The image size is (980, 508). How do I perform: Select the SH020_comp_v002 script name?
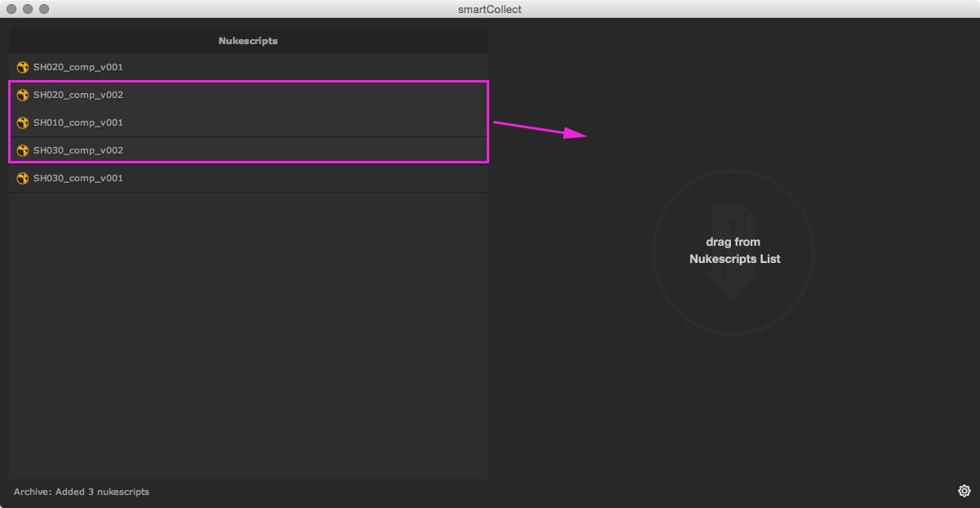(x=78, y=95)
